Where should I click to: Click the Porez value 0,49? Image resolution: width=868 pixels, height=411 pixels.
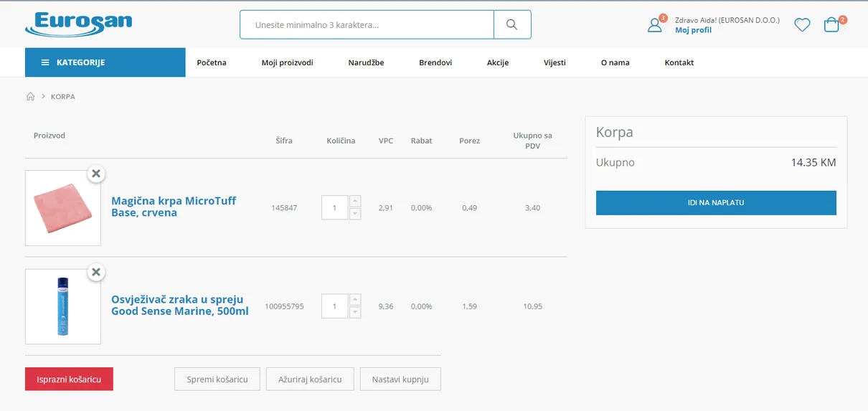click(470, 208)
